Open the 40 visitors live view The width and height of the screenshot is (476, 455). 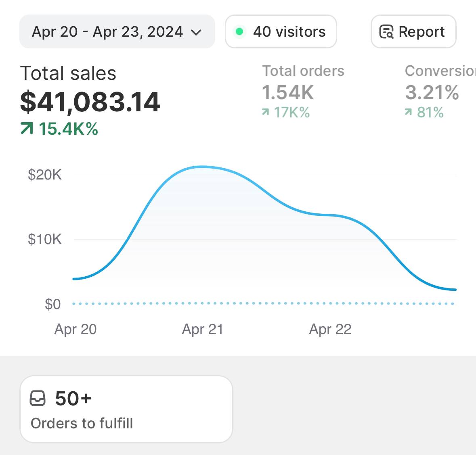tap(281, 32)
